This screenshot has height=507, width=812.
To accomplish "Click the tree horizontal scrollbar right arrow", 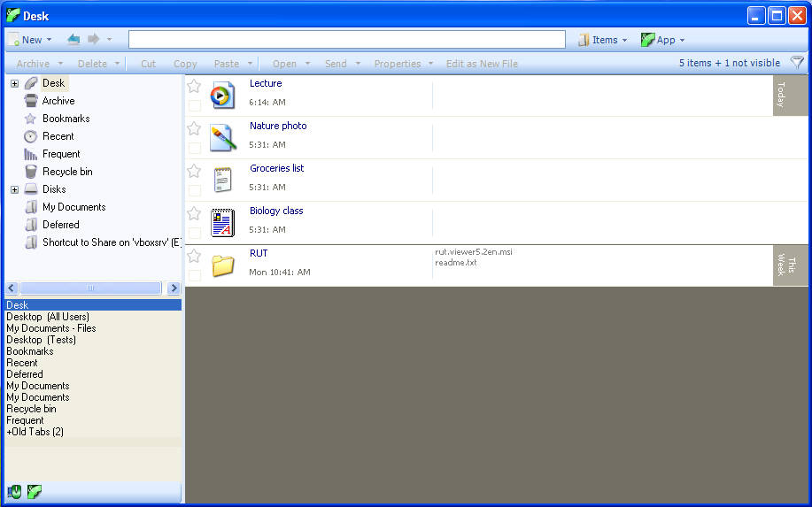I will coord(174,288).
